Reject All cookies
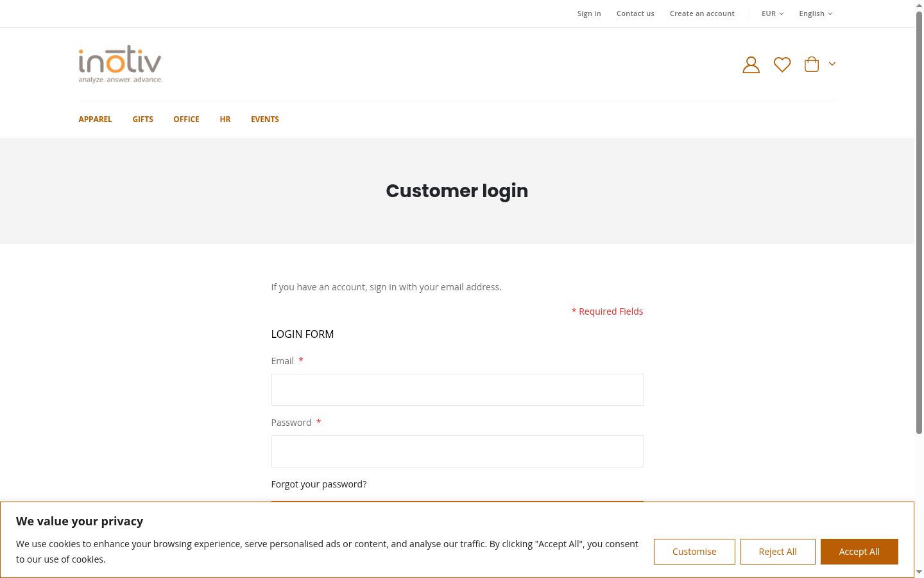This screenshot has height=578, width=924. point(778,552)
